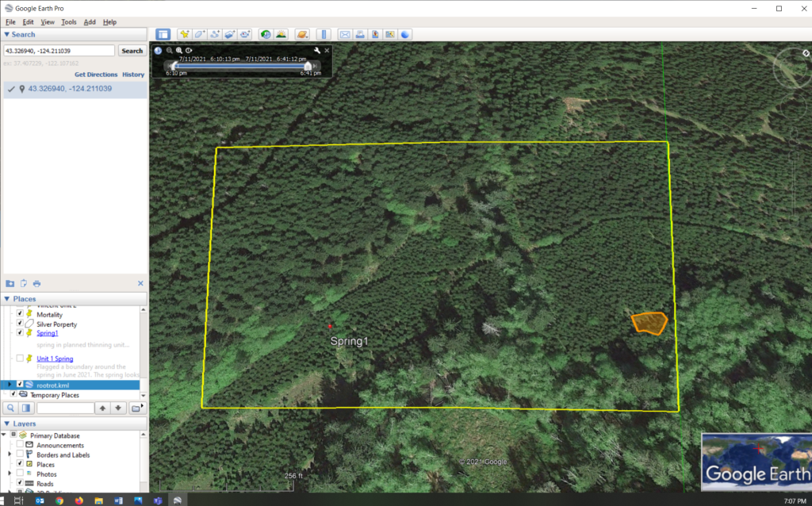Click the Save Image toolbar icon
The width and height of the screenshot is (812, 506).
point(375,34)
